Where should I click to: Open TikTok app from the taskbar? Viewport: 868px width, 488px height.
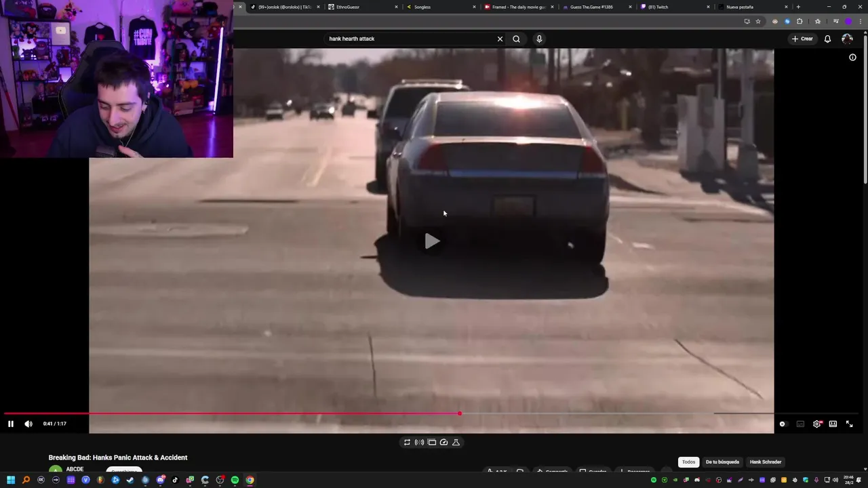pos(175,480)
